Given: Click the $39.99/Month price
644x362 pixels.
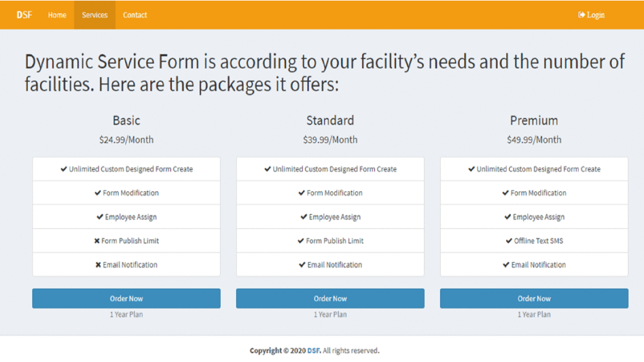Looking at the screenshot, I should 330,140.
